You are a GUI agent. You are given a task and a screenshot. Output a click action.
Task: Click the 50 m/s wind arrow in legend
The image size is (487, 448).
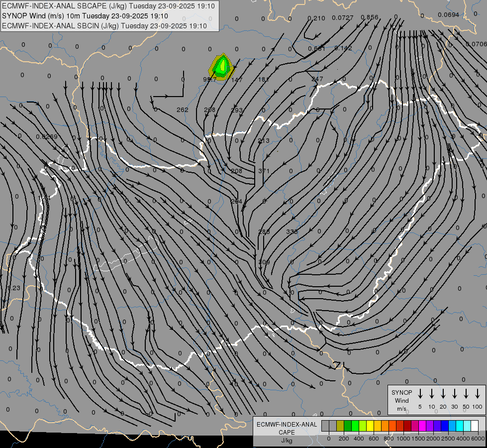[x=466, y=393]
